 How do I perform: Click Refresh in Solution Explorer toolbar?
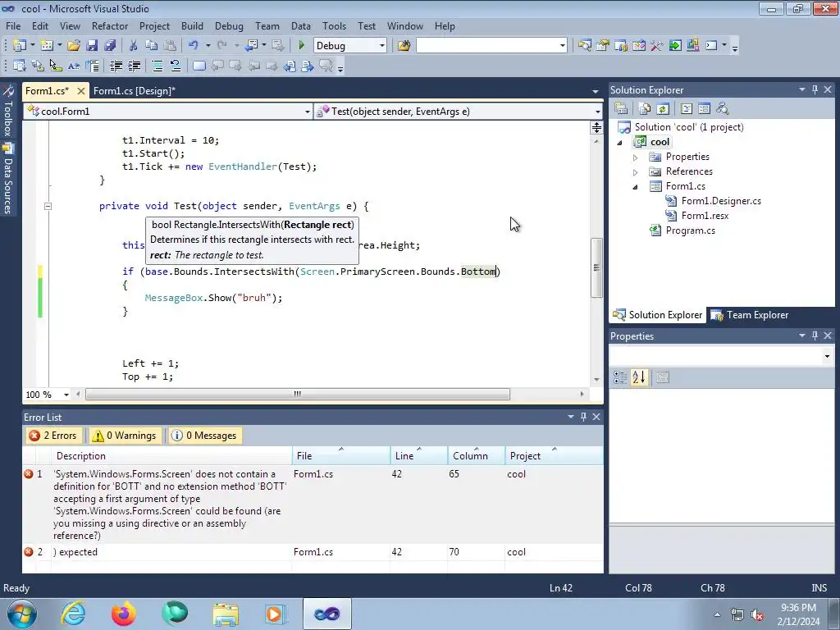click(x=663, y=109)
